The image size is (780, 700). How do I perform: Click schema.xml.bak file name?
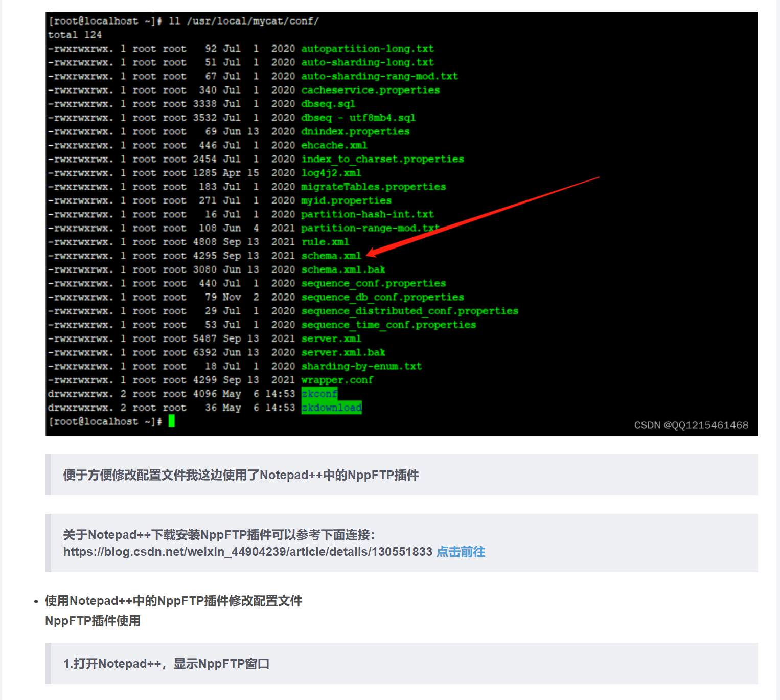[343, 269]
